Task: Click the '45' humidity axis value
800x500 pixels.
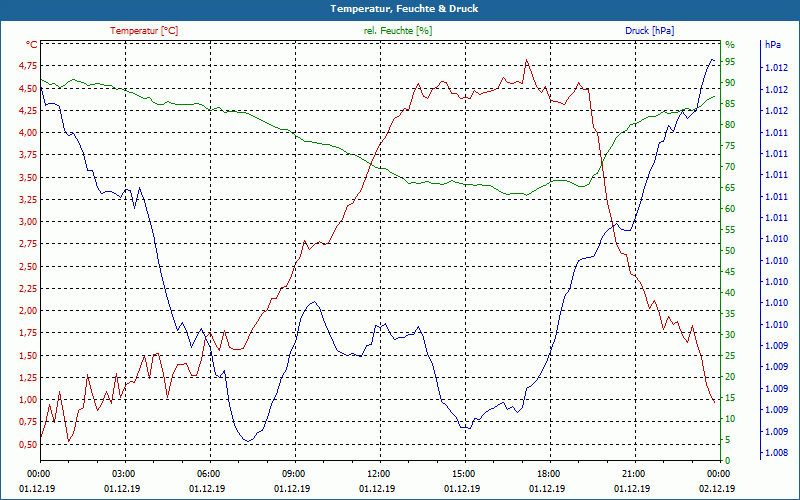Action: pyautogui.click(x=730, y=272)
